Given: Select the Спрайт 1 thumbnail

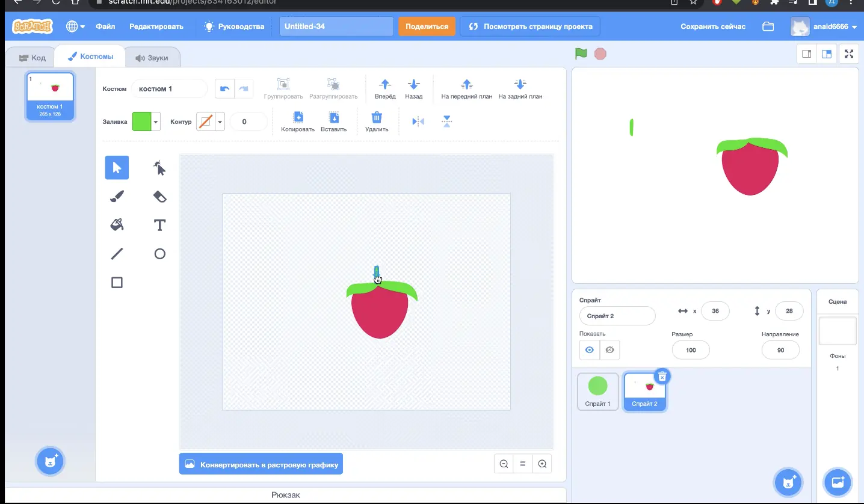Looking at the screenshot, I should 598,392.
